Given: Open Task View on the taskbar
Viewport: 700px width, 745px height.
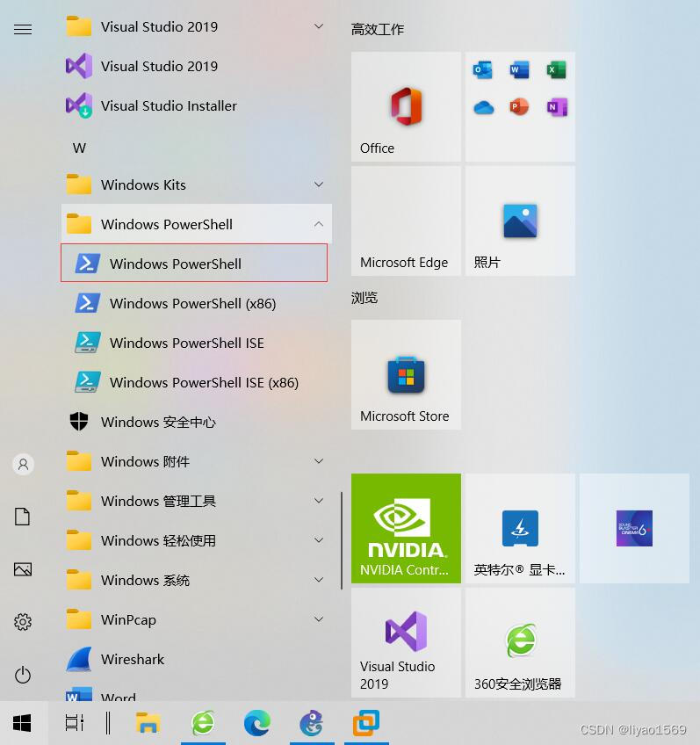Looking at the screenshot, I should pos(75,723).
